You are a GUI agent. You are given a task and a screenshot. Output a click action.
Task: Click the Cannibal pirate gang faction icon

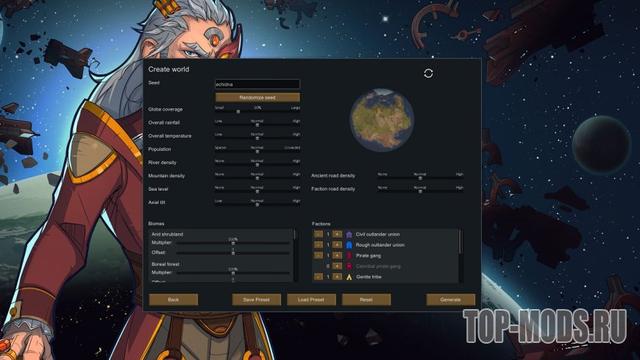(349, 266)
